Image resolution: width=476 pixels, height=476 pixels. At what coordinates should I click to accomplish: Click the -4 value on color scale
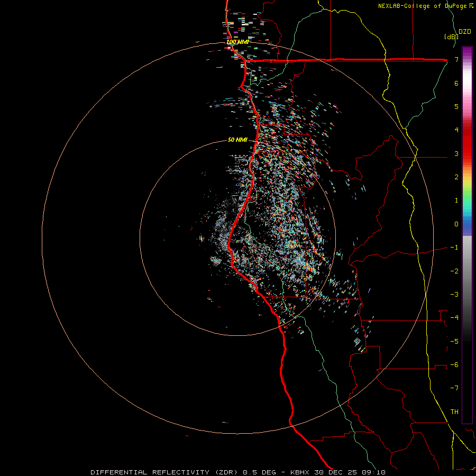tap(454, 318)
